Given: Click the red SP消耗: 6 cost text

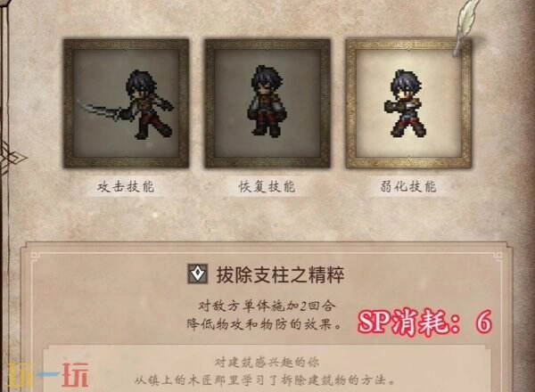Looking at the screenshot, I should coord(424,322).
